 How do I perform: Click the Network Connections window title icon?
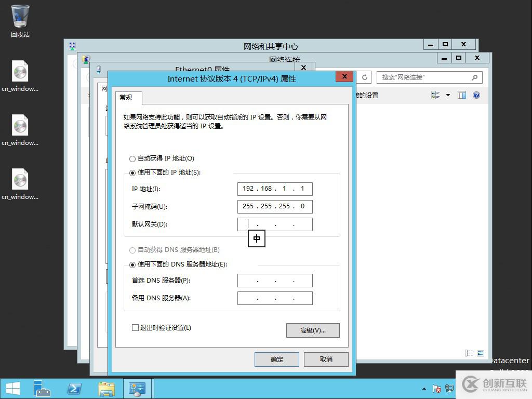tap(86, 59)
